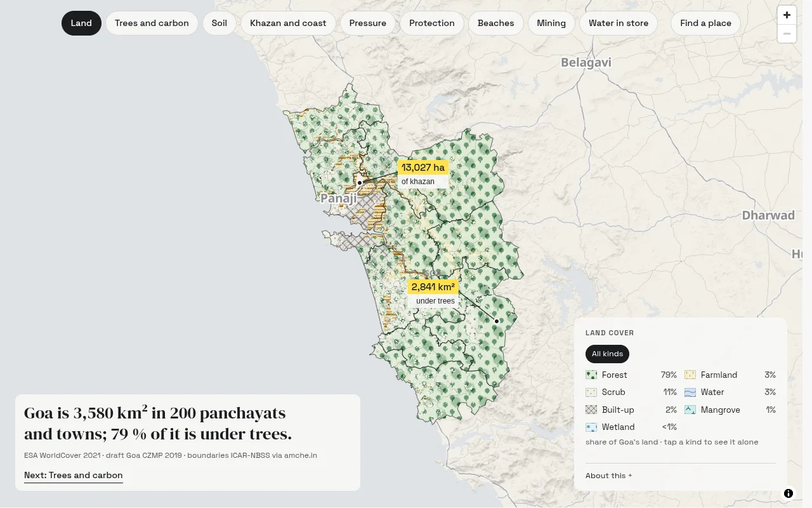The height and width of the screenshot is (508, 812).
Task: Select the Pressure tab
Action: click(x=368, y=23)
